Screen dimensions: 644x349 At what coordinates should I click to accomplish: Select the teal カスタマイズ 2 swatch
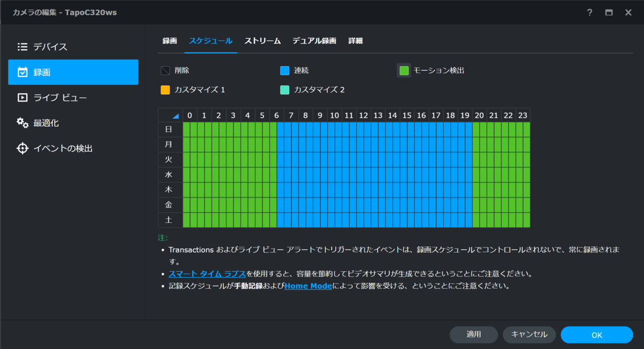coord(285,90)
